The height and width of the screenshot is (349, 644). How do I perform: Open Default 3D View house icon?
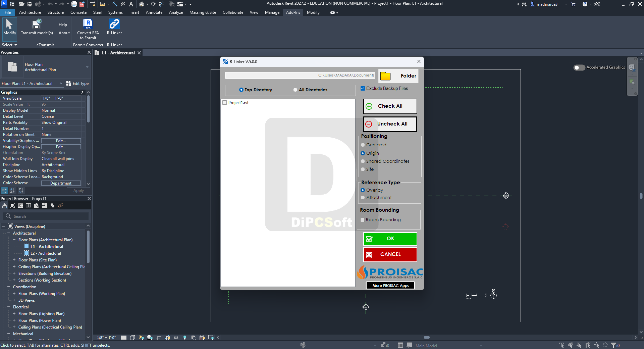click(x=142, y=4)
